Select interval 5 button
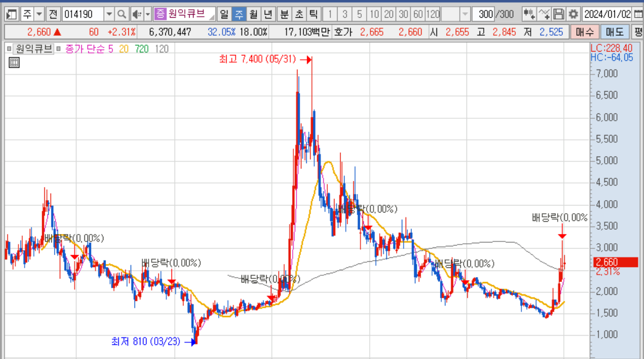 click(359, 14)
